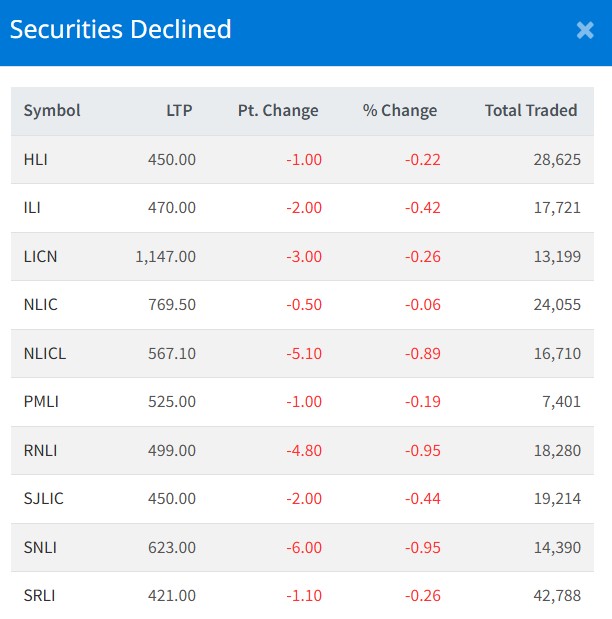
Task: Sort by Pt. Change column header
Action: coord(278,111)
